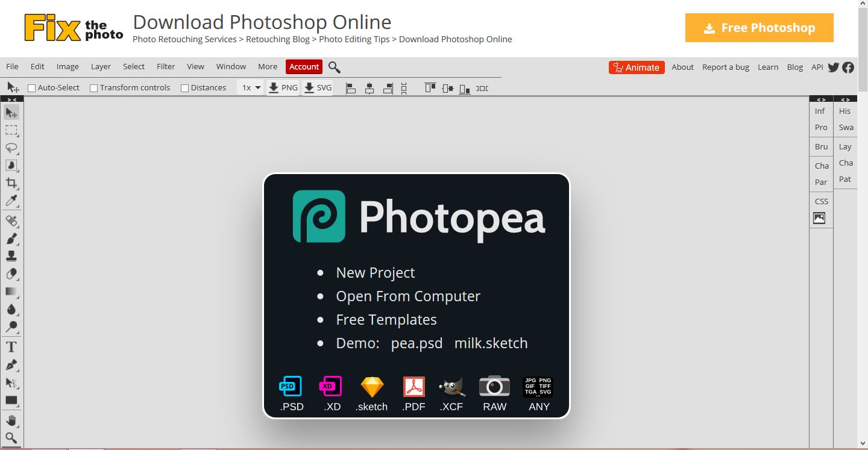The height and width of the screenshot is (450, 868).
Task: Select the Rectangle shape tool
Action: pos(11,401)
